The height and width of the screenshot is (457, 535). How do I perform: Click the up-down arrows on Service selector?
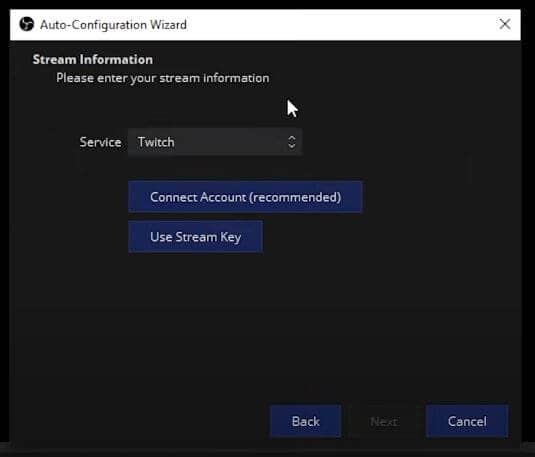292,142
